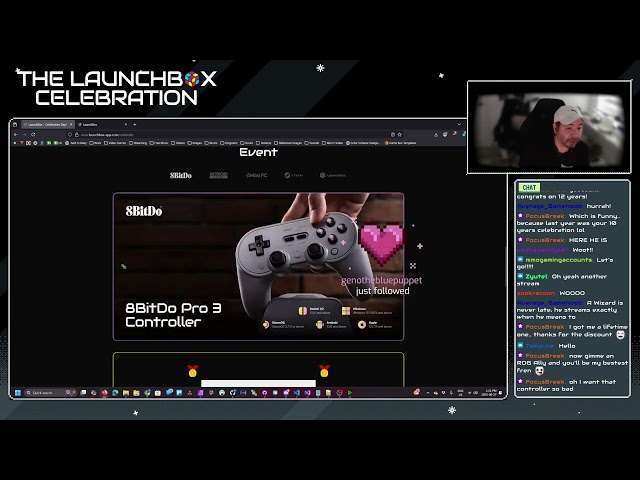Click the right gold medal icon

324,371
